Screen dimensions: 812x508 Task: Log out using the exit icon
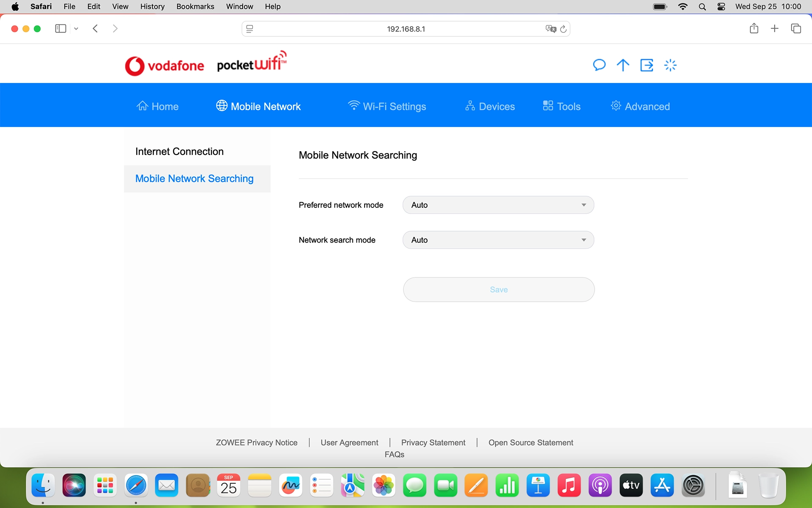pos(647,65)
